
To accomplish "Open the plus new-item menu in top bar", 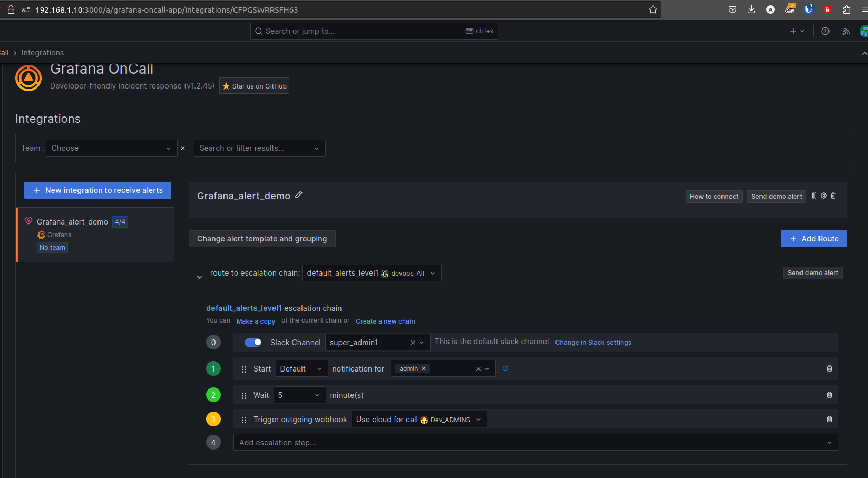I will click(x=797, y=31).
